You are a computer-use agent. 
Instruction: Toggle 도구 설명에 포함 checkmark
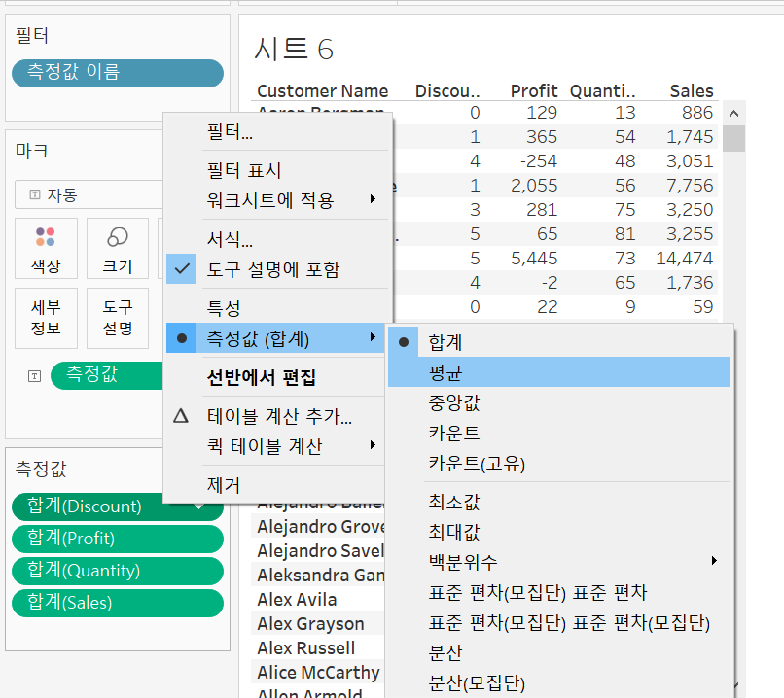click(x=182, y=269)
